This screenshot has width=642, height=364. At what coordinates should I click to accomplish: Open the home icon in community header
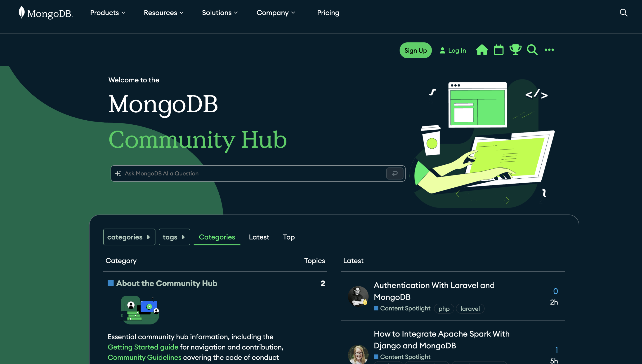point(482,50)
